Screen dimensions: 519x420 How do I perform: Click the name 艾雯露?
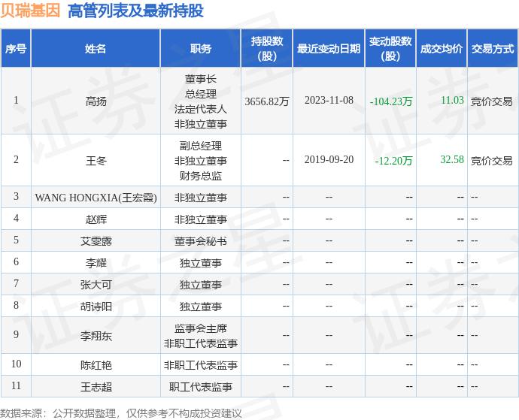point(96,241)
